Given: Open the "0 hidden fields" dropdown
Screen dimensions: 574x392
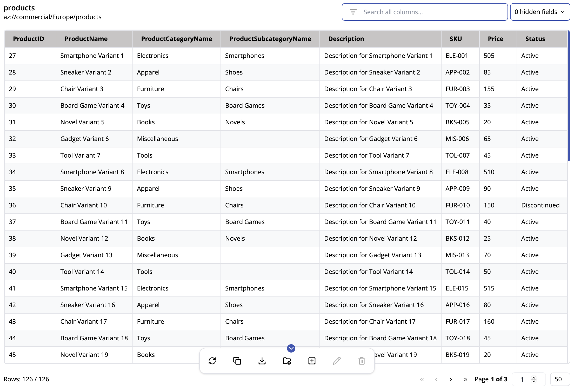Looking at the screenshot, I should pos(540,12).
